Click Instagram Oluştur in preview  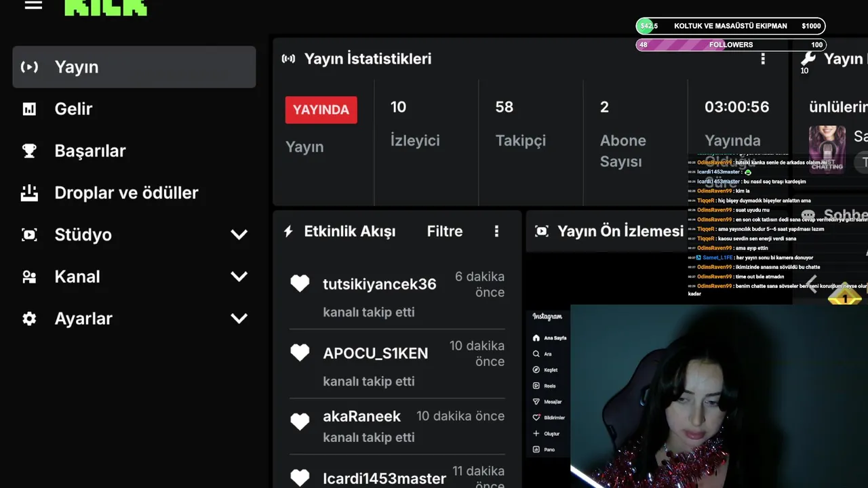click(x=547, y=434)
